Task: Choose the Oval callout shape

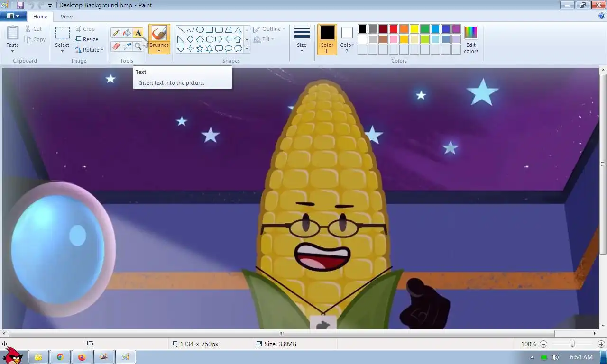Action: tap(228, 48)
